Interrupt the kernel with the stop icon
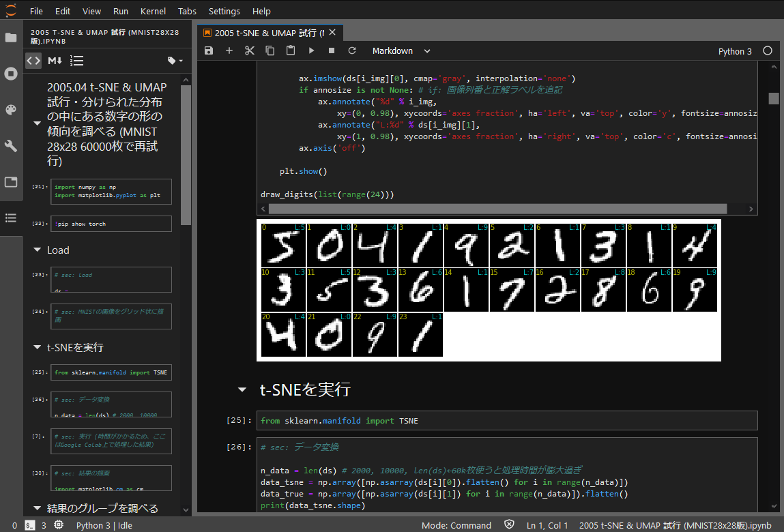The width and height of the screenshot is (784, 532). pos(332,51)
